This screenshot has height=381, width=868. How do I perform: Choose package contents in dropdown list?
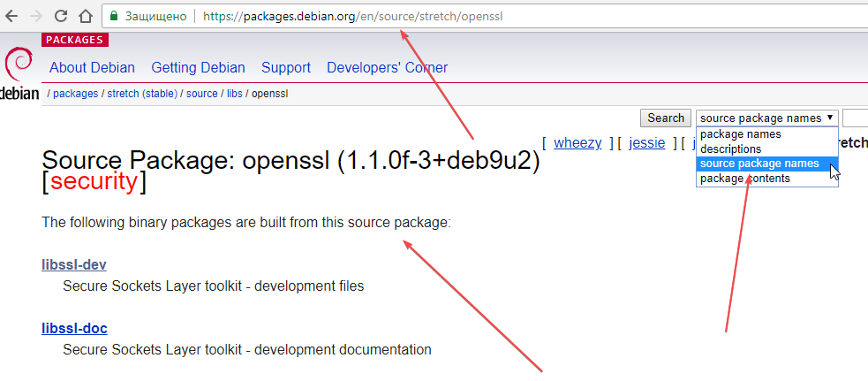pos(767,179)
